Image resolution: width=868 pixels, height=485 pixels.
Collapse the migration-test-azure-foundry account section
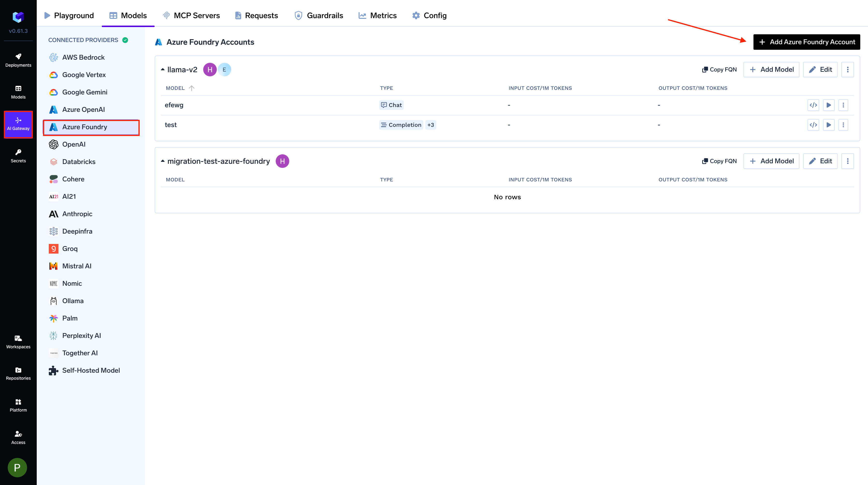pos(163,161)
